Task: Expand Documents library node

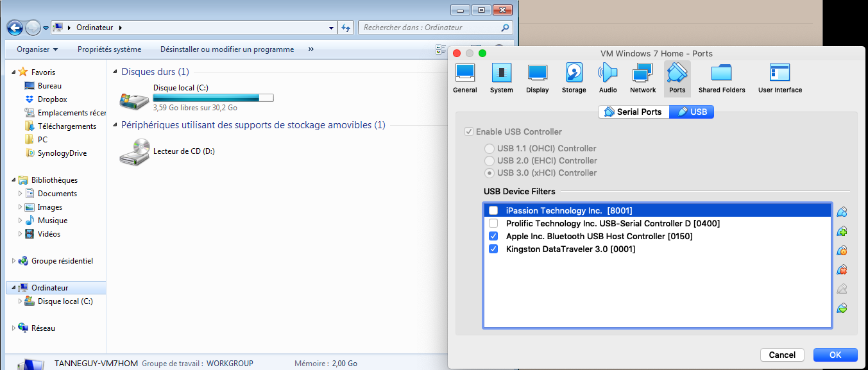Action: click(x=20, y=194)
